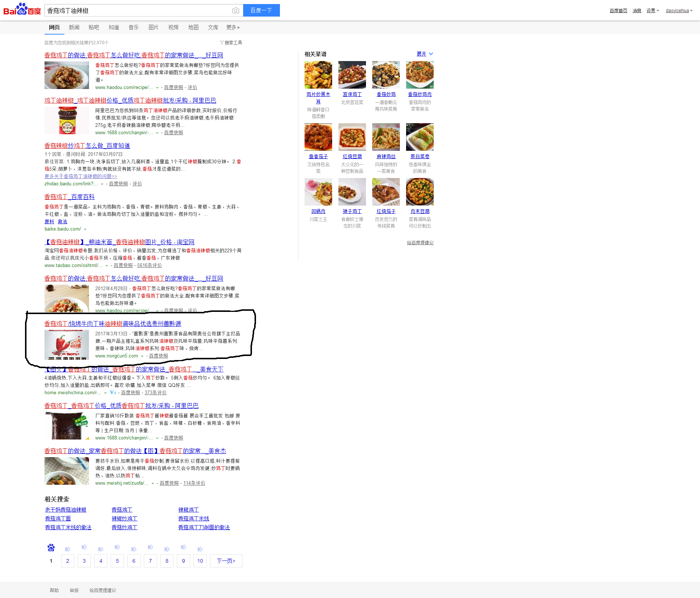This screenshot has width=700, height=598.
Task: Expand dropdown arrow beside www.nongcun5.com
Action: [142, 356]
